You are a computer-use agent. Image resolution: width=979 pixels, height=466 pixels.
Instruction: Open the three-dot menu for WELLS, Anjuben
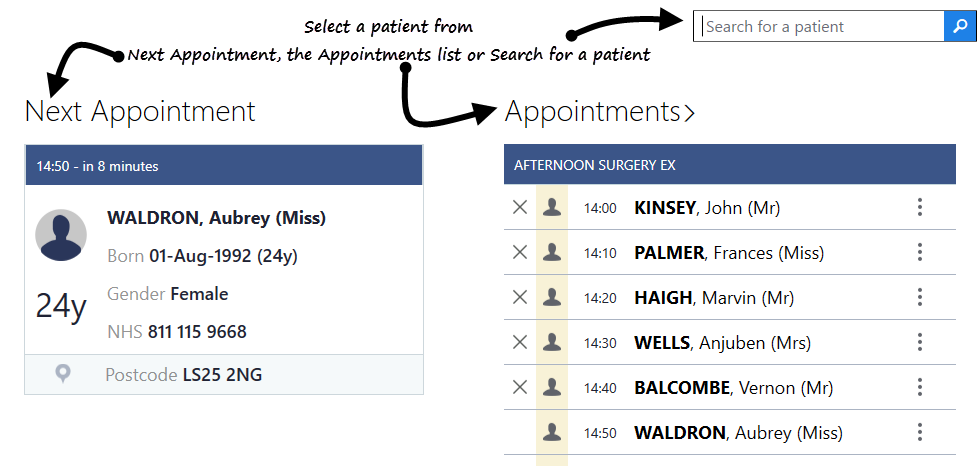pyautogui.click(x=920, y=342)
